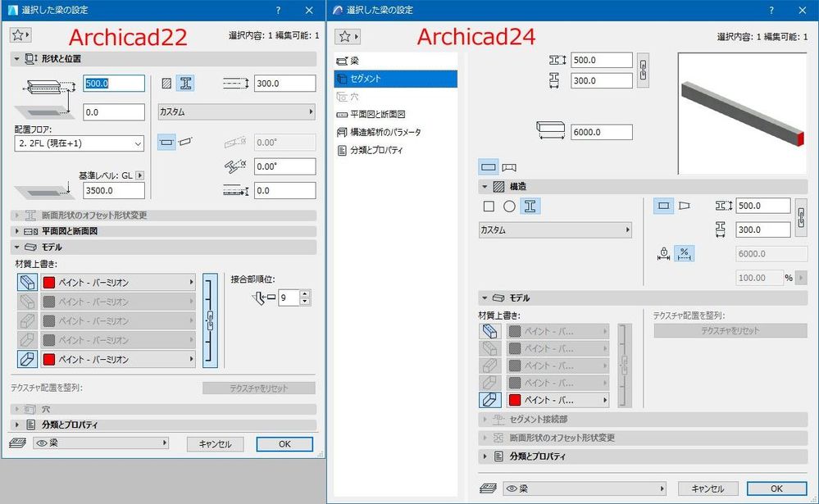Click chain link for materials in Archicad22
Image resolution: width=819 pixels, height=504 pixels.
tap(210, 320)
